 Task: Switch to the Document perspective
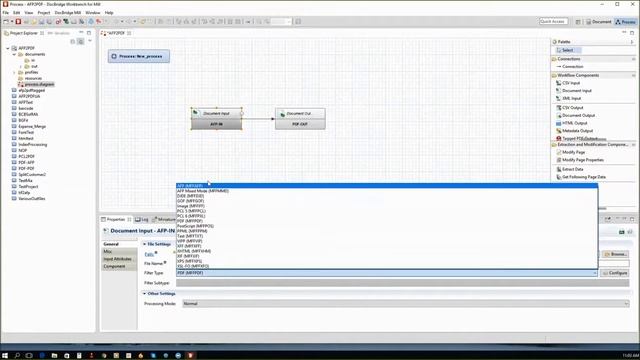pos(599,22)
